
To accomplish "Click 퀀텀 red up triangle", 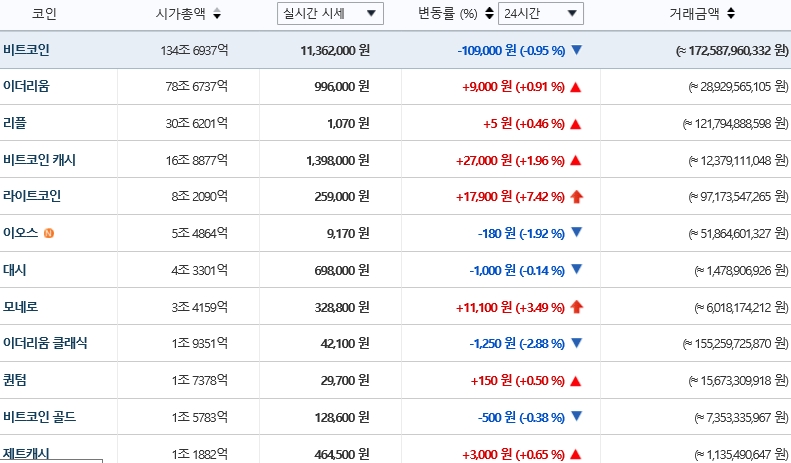I will pos(576,381).
